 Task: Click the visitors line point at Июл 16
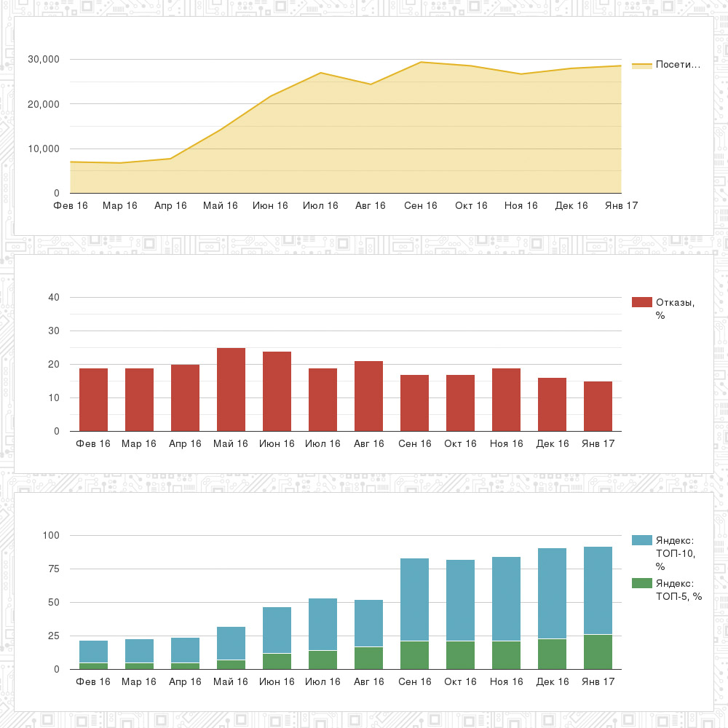(320, 73)
